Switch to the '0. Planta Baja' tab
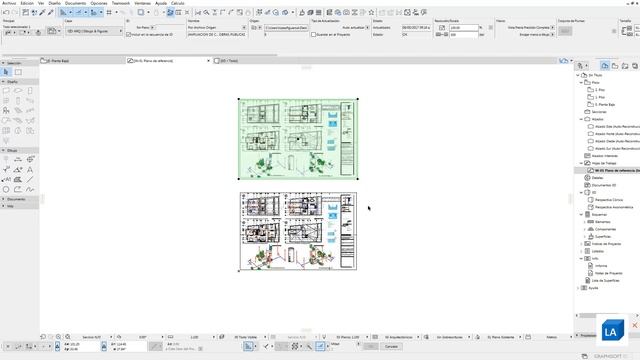Image resolution: width=640 pixels, height=360 pixels. (x=58, y=61)
